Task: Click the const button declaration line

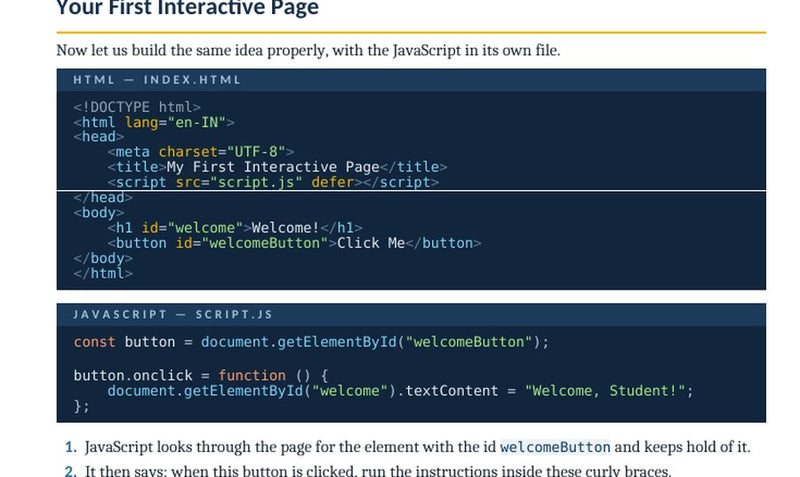Action: pos(311,342)
